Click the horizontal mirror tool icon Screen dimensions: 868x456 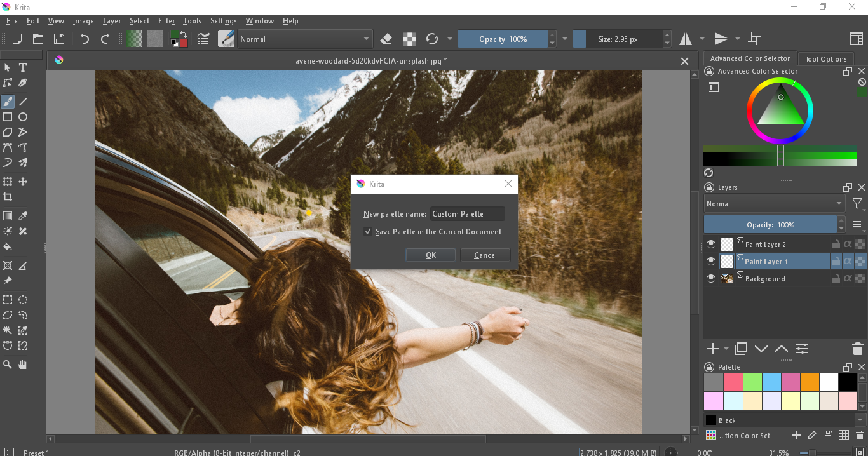point(686,39)
